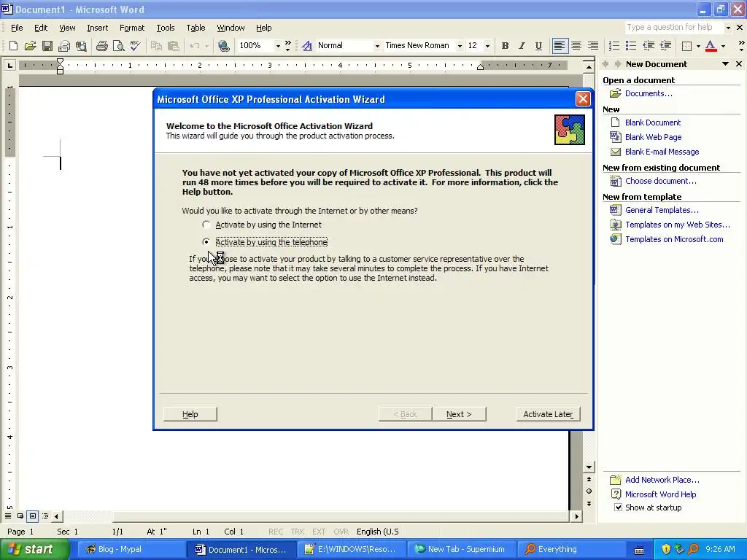The width and height of the screenshot is (747, 560).
Task: Click Help in the Activation Wizard
Action: point(190,414)
